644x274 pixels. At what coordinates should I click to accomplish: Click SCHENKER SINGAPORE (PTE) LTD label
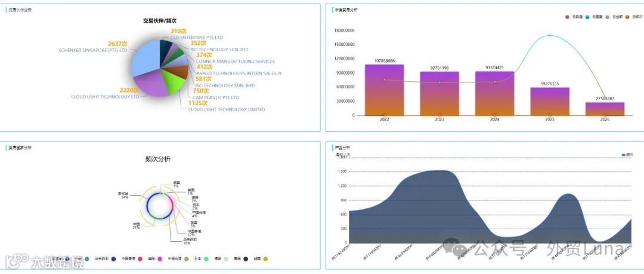[x=93, y=50]
